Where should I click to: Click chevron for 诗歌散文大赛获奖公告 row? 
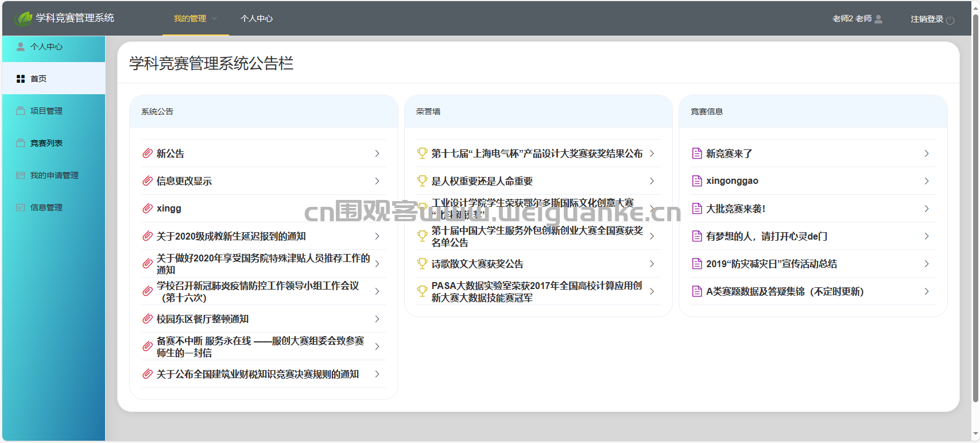[652, 264]
